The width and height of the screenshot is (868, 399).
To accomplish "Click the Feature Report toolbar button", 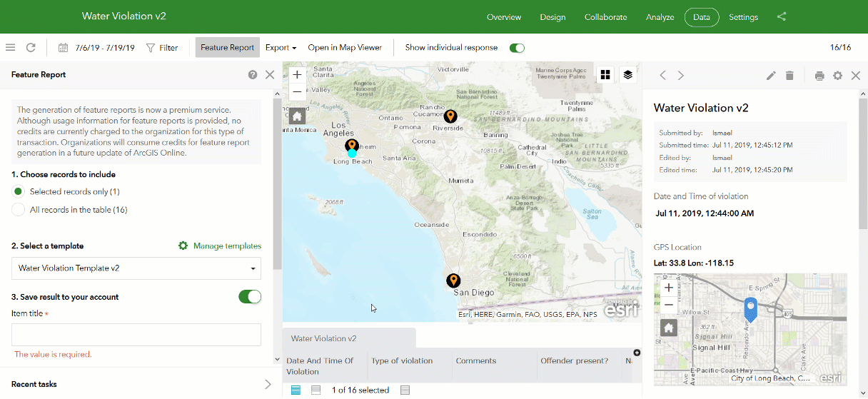I will [227, 48].
